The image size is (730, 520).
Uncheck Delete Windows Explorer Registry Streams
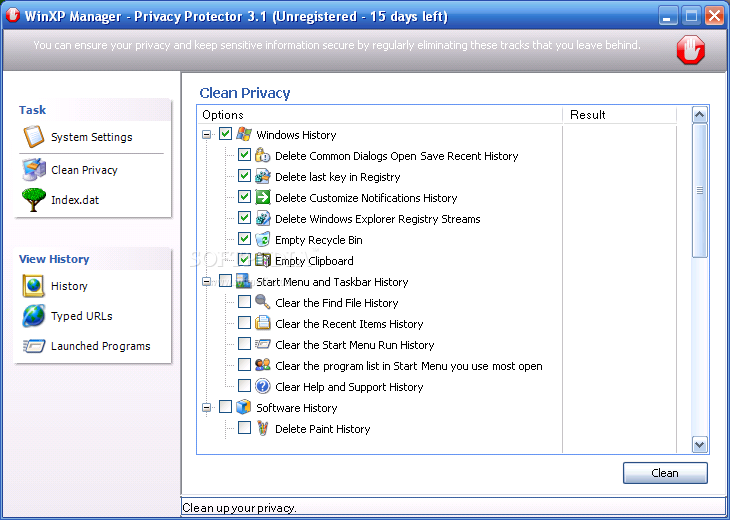click(x=244, y=217)
